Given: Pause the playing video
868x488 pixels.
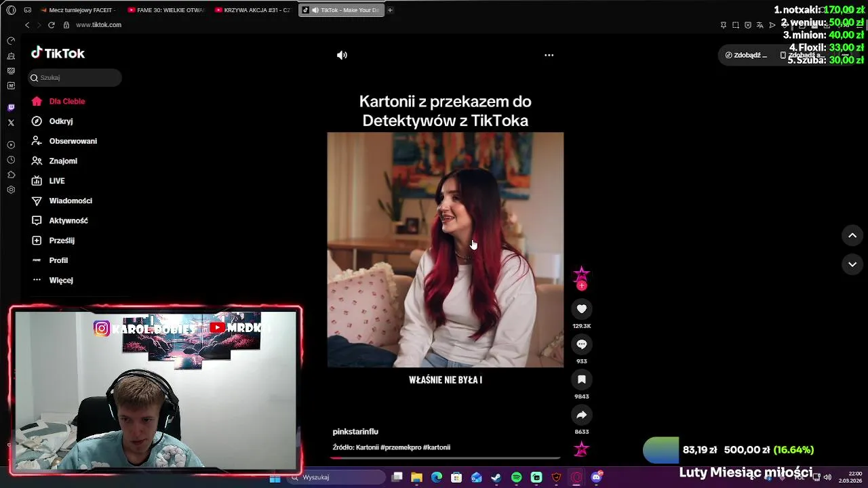Looking at the screenshot, I should 445,249.
